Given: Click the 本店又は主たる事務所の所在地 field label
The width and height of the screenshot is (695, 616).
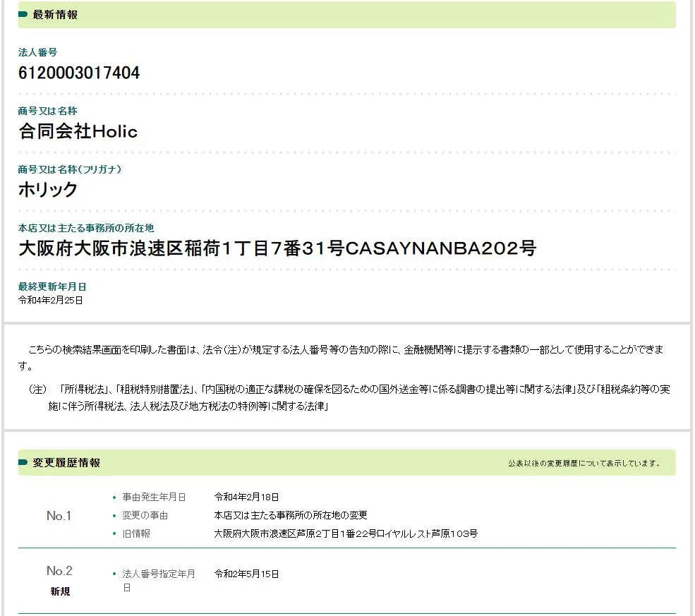Looking at the screenshot, I should click(86, 228).
